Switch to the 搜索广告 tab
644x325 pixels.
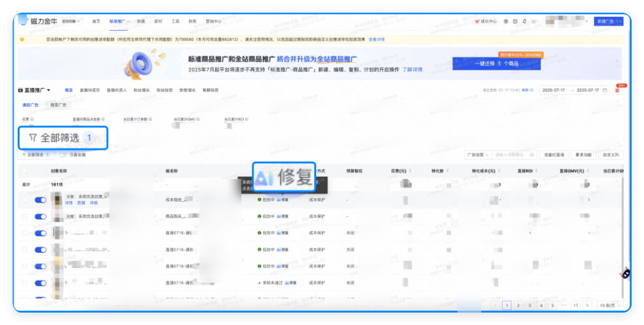click(x=58, y=105)
